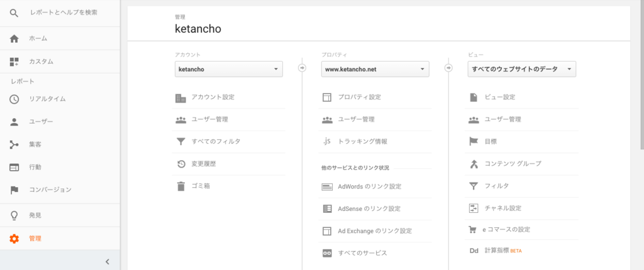
Task: Click the e-commerce shopping cart icon
Action: click(474, 230)
